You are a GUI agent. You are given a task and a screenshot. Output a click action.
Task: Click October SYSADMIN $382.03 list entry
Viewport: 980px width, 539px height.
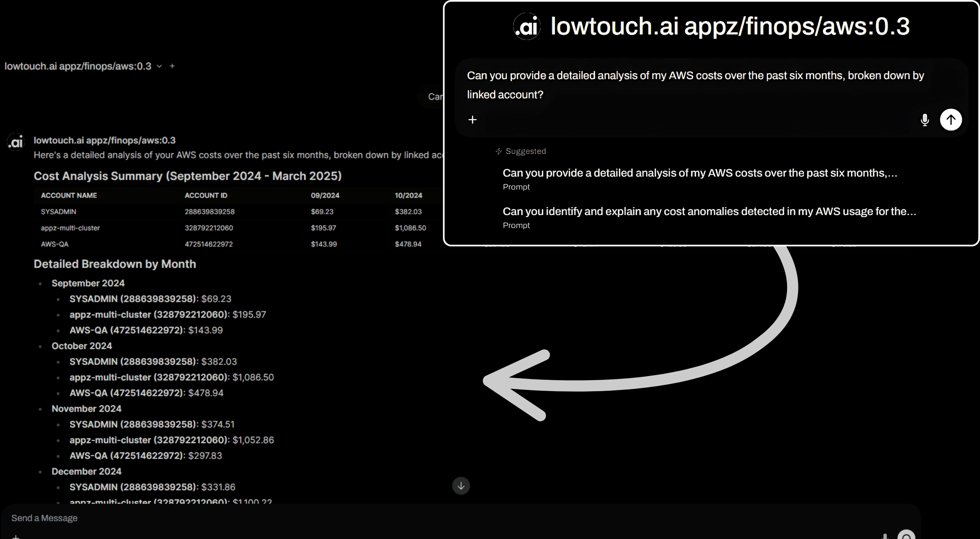coord(153,362)
